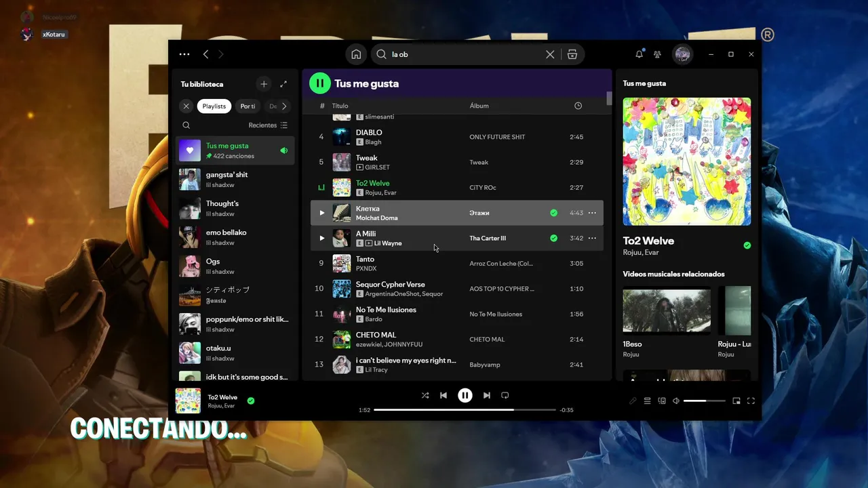Pause playback in the bottom player bar
The height and width of the screenshot is (488, 868).
click(465, 395)
